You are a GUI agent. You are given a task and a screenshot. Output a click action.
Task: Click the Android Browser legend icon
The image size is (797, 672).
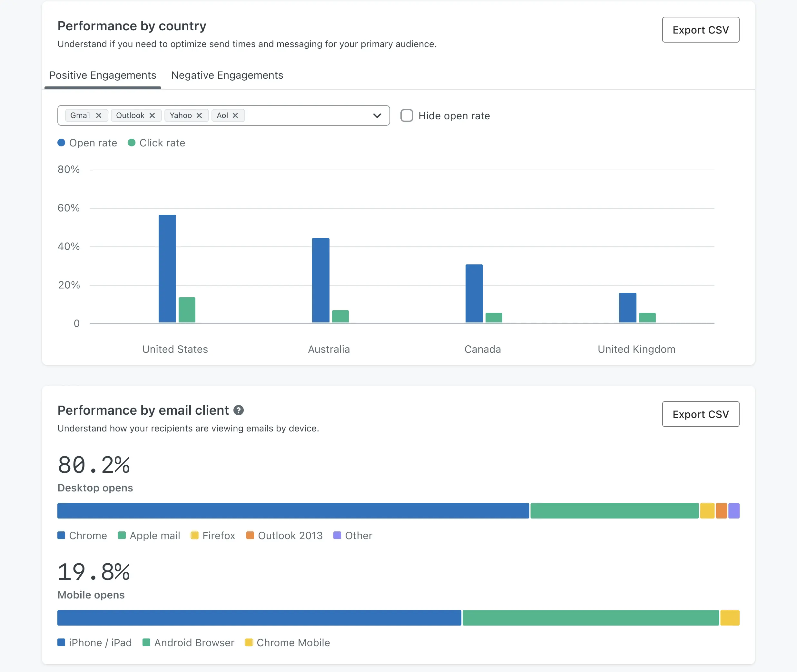tap(146, 642)
